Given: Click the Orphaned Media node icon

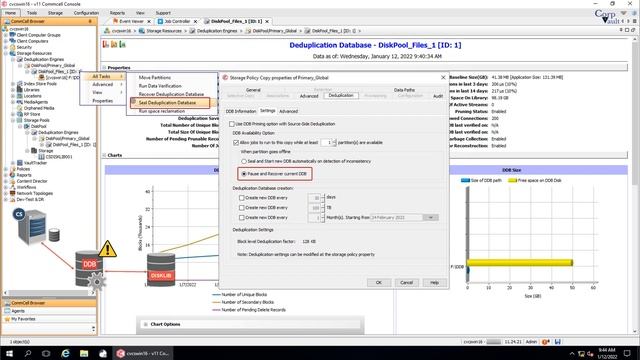Looking at the screenshot, I should point(20,108).
